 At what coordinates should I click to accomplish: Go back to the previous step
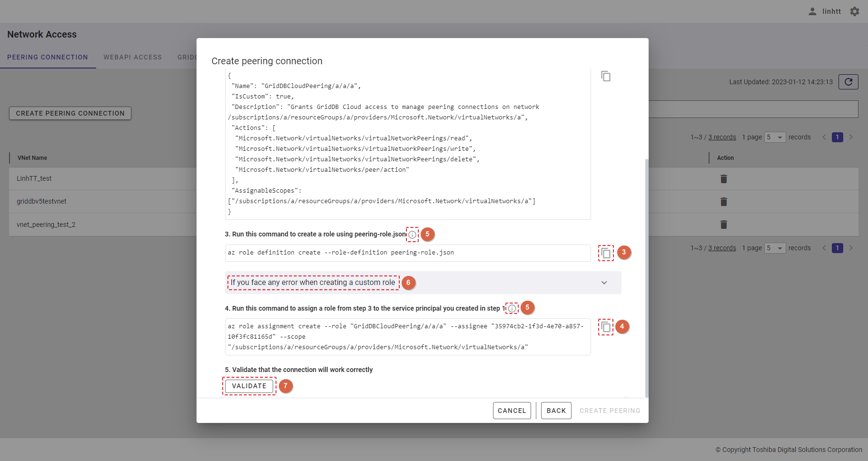point(556,411)
